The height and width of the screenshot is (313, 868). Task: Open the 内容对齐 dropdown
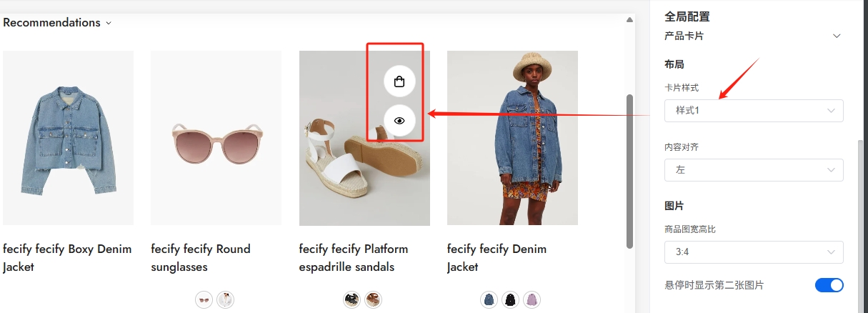[753, 170]
